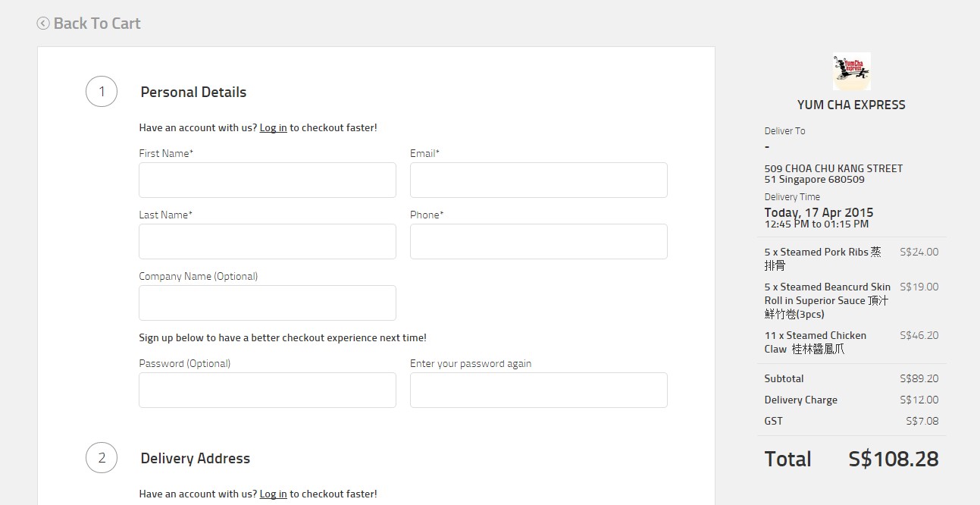This screenshot has height=505, width=980.
Task: Click the Delivery Address heading
Action: click(195, 459)
